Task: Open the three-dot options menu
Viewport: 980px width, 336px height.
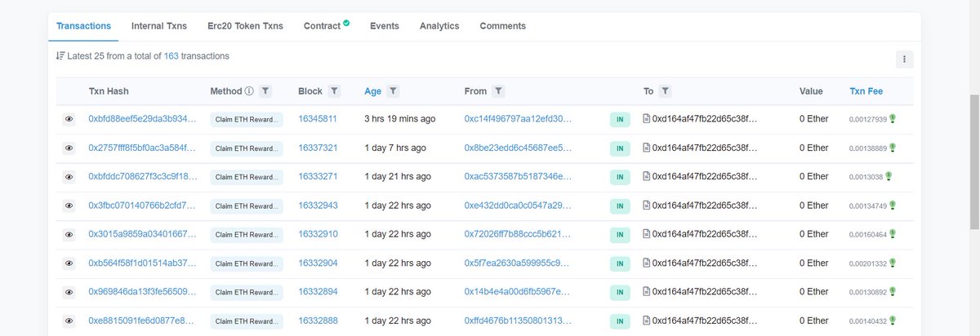Action: coord(904,59)
